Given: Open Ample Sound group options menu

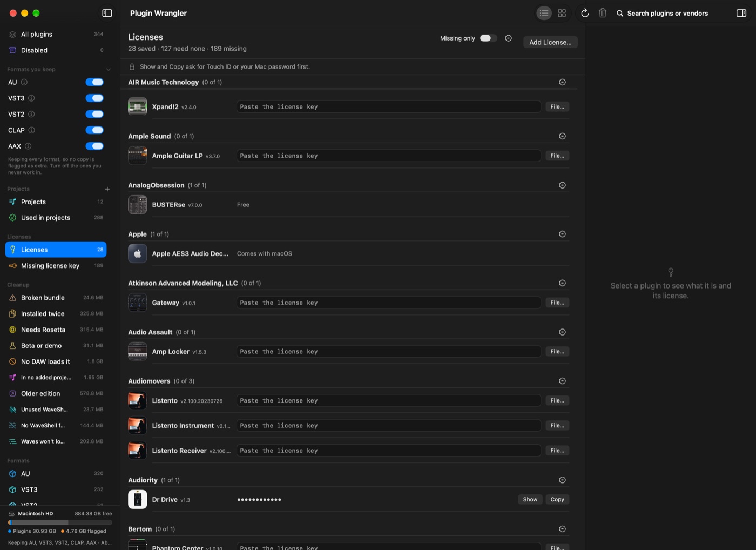Looking at the screenshot, I should (x=562, y=136).
